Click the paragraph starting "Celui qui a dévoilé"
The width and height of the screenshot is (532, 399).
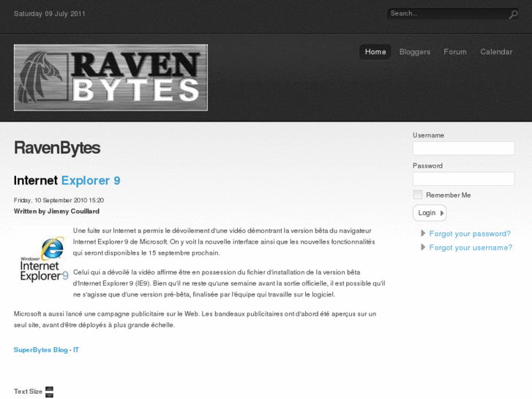click(x=229, y=283)
